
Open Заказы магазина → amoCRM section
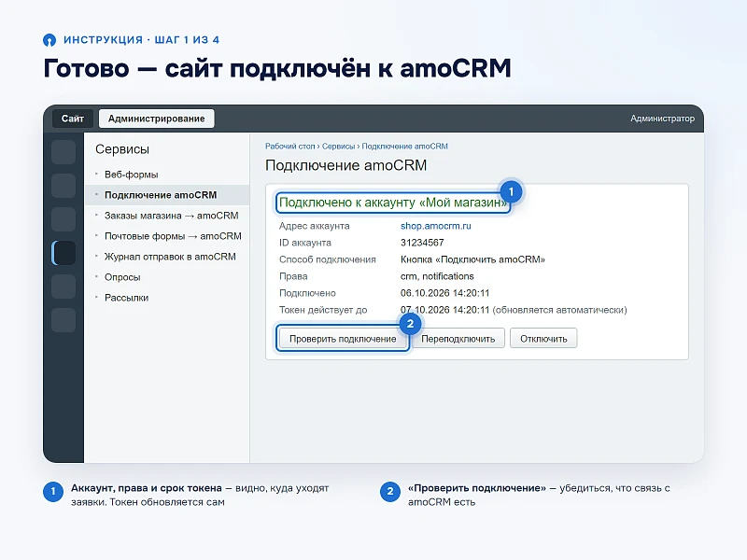[171, 216]
